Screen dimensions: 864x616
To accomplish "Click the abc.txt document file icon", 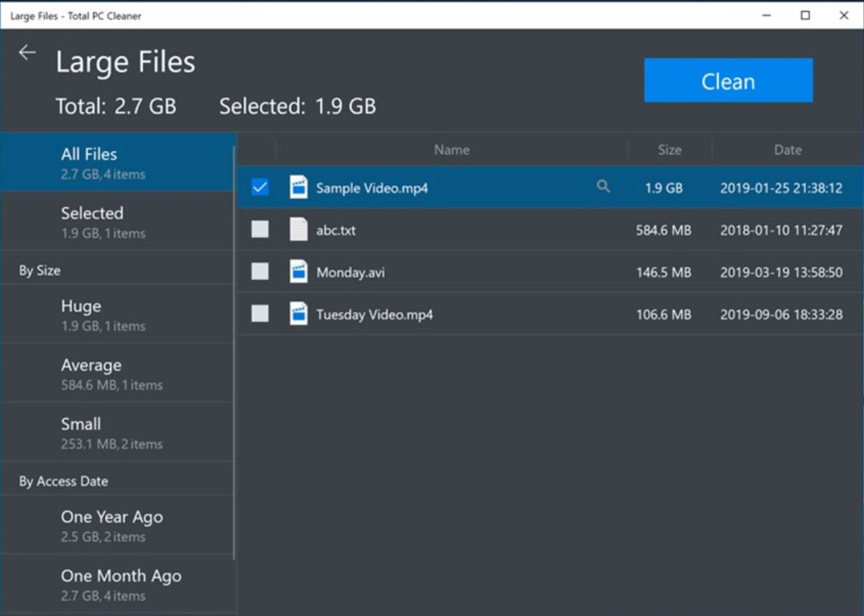I will [298, 229].
